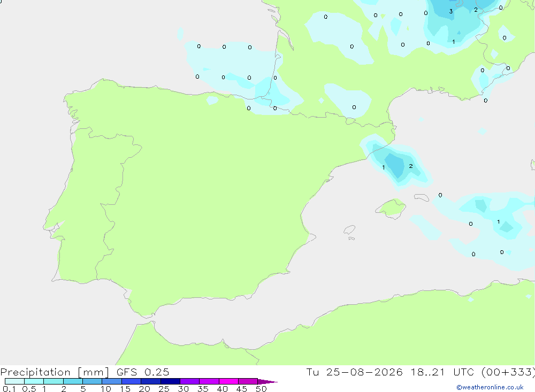Viewport: 535px width, 392px height.
Task: Select the 25–30 mm dark navy swatch
Action: tap(170, 381)
